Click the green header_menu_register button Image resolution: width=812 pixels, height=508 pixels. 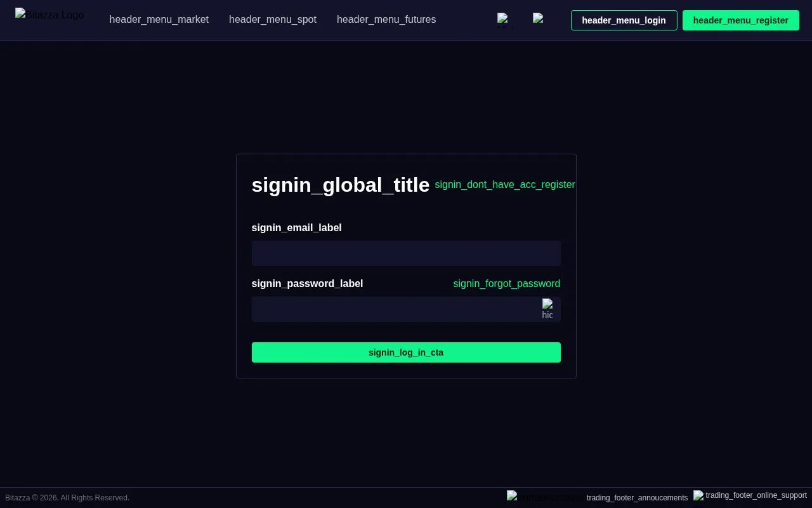[741, 20]
